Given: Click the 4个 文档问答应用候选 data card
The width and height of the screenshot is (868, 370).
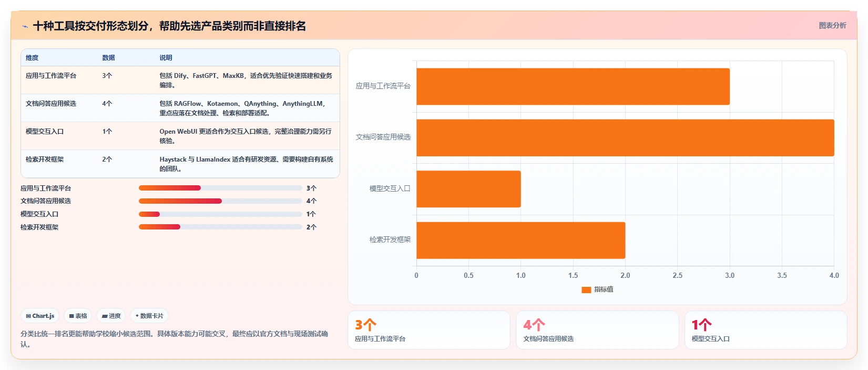Looking at the screenshot, I should [597, 330].
